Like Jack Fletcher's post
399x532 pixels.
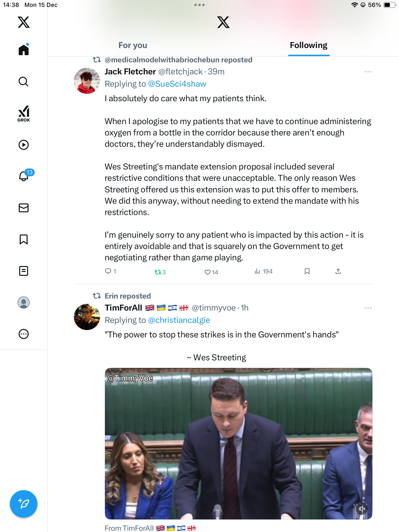pos(208,272)
